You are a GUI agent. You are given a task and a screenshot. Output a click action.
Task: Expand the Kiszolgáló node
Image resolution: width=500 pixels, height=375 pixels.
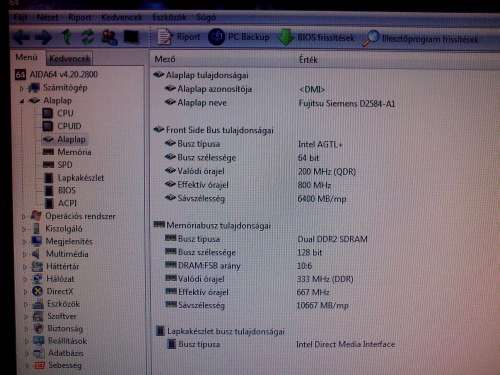[24, 229]
